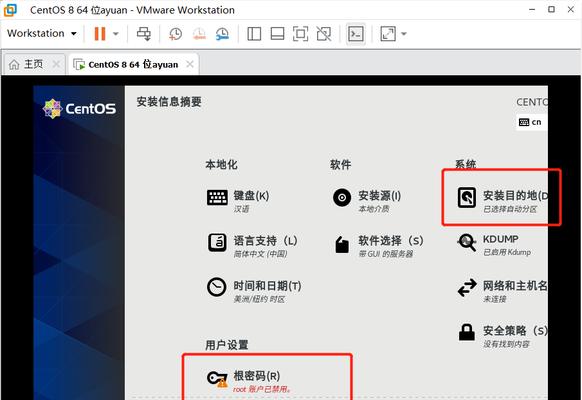Maximize the VMware Workstation window
Viewport: 582px width, 400px height.
tap(552, 10)
